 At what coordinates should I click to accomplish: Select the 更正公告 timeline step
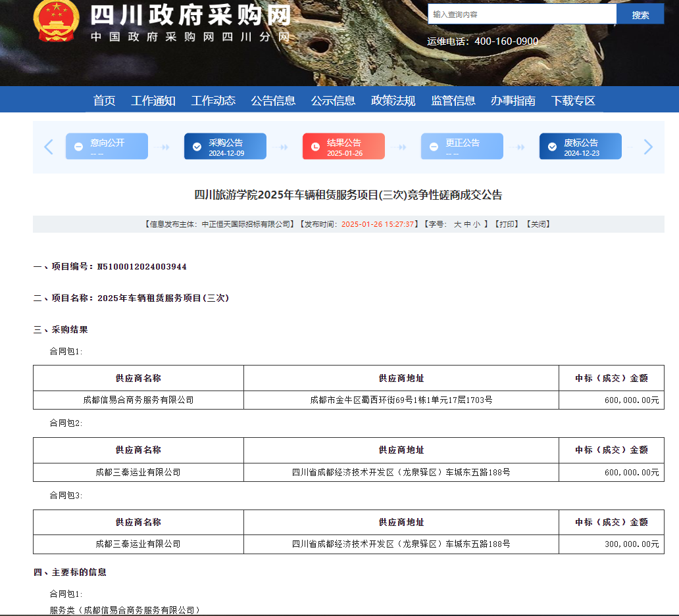pos(462,146)
